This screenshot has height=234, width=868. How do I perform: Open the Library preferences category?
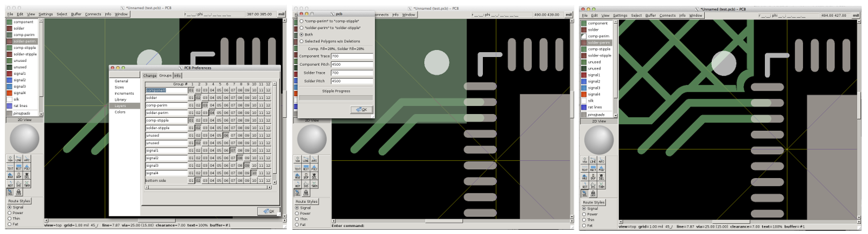pyautogui.click(x=120, y=99)
